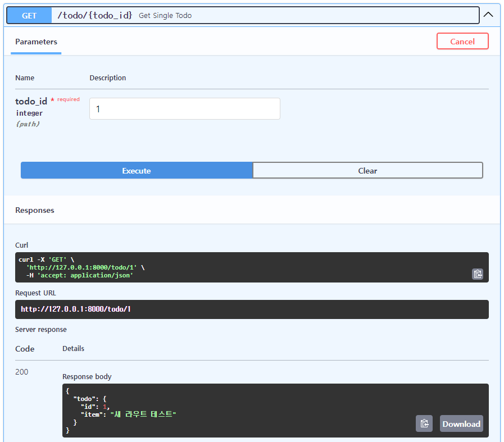Click the (path) parameter location label

[28, 124]
